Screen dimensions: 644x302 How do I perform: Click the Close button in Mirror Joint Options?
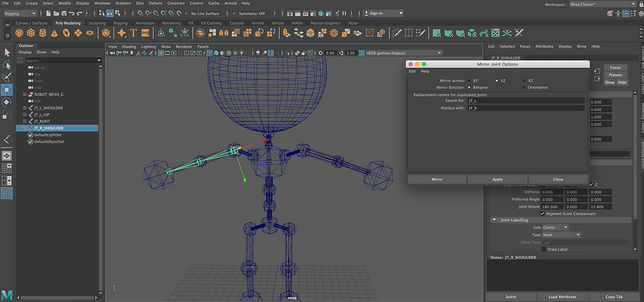(558, 179)
